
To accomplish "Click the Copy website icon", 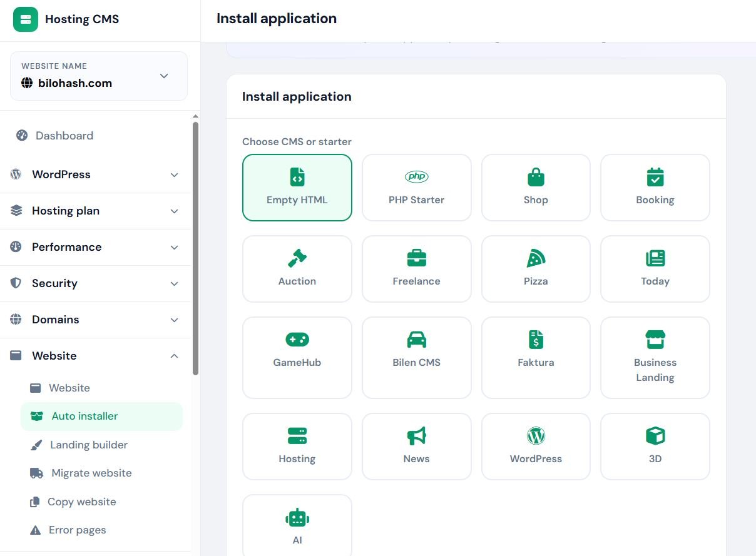I will (35, 502).
